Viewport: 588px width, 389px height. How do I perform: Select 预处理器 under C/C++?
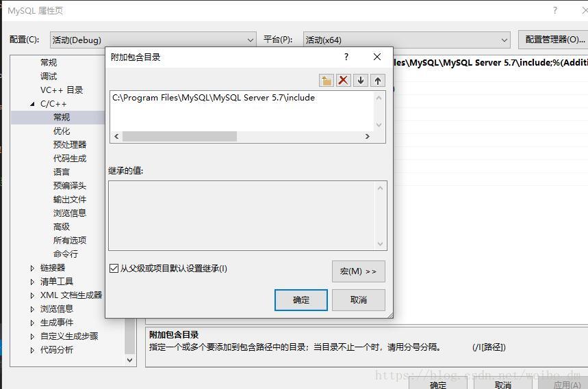(70, 144)
